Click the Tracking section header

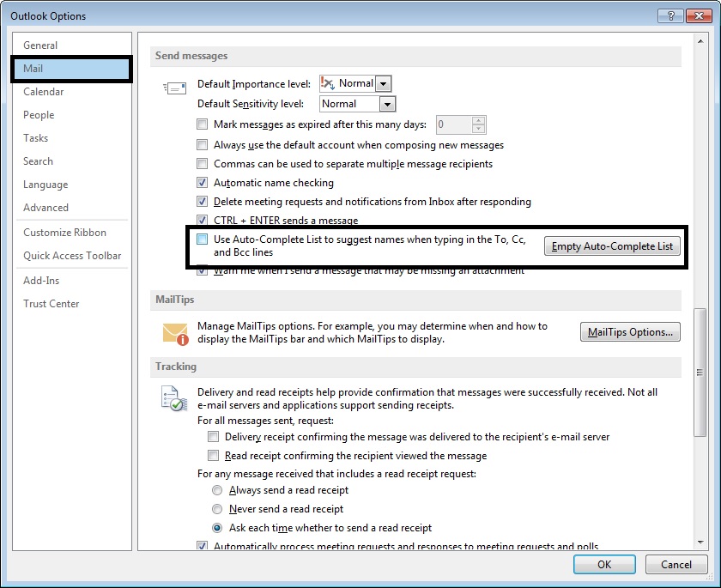[415, 367]
